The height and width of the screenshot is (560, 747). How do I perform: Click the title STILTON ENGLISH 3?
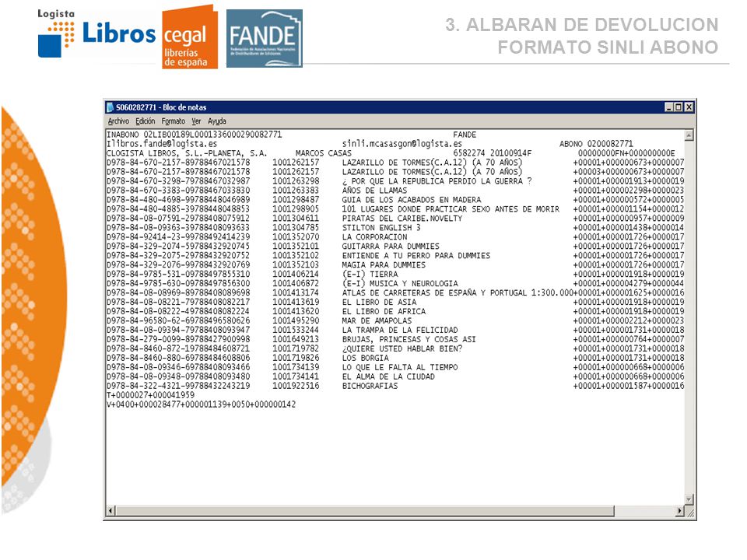pyautogui.click(x=381, y=228)
